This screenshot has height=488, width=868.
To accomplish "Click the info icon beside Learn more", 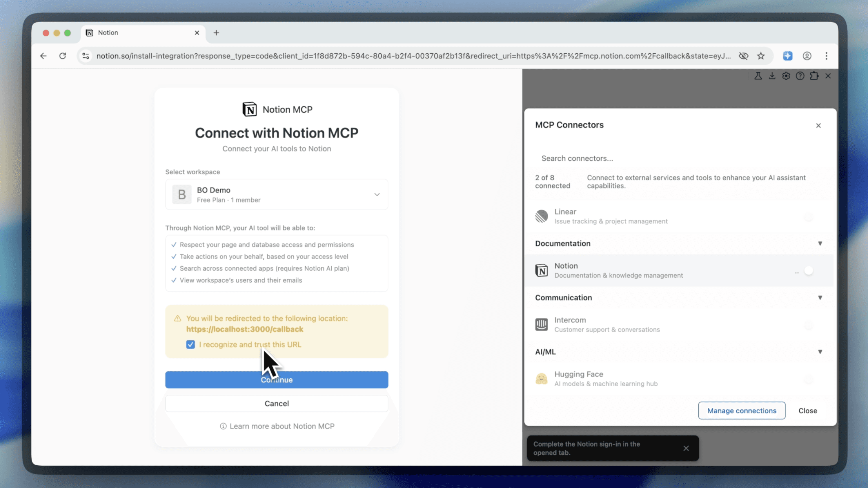I will [223, 426].
